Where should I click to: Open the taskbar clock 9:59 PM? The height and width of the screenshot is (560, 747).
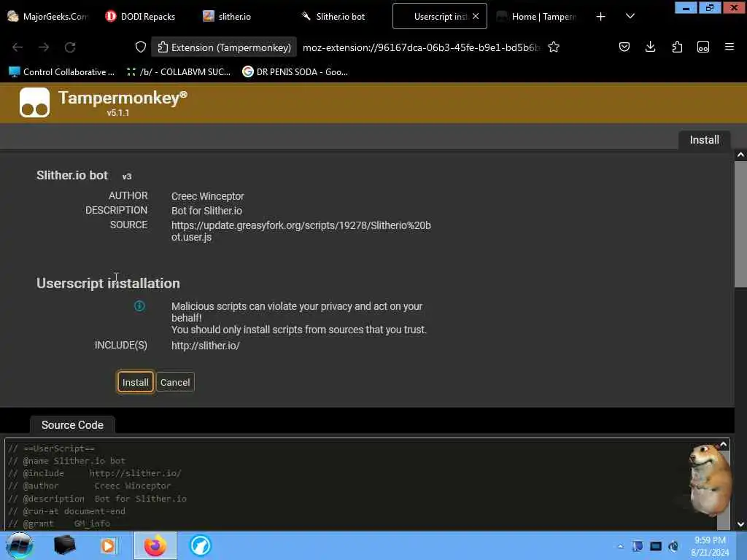coord(710,546)
